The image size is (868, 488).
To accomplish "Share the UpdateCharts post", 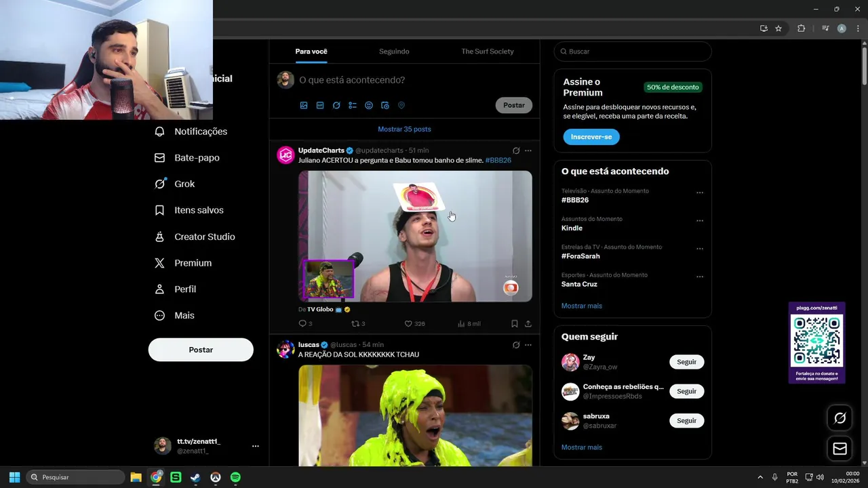I will click(528, 324).
